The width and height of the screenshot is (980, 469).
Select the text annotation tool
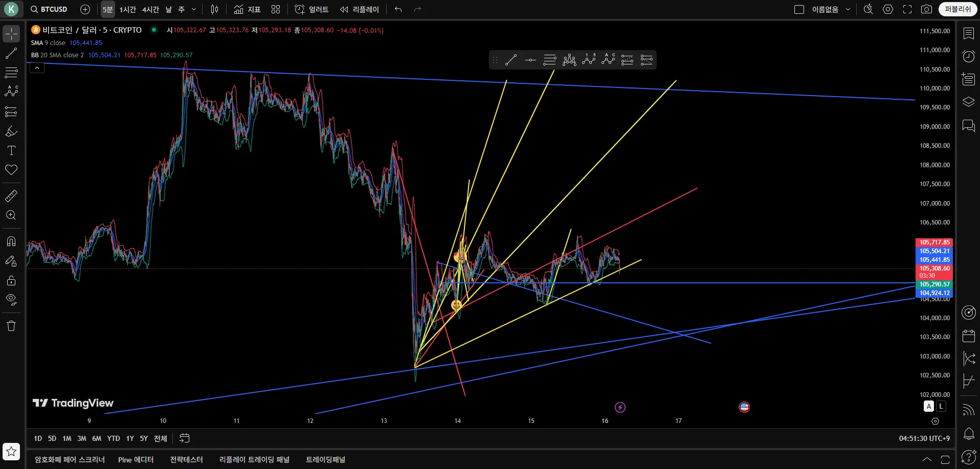tap(11, 150)
